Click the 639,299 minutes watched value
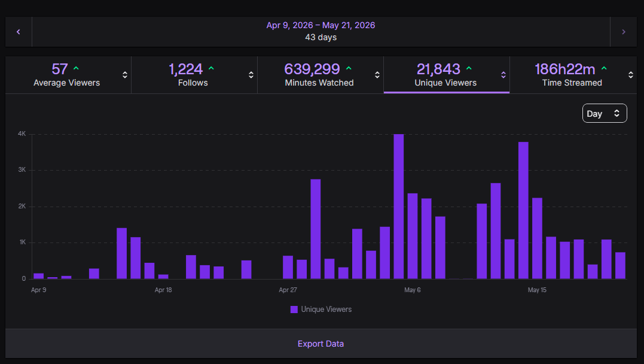 point(312,69)
